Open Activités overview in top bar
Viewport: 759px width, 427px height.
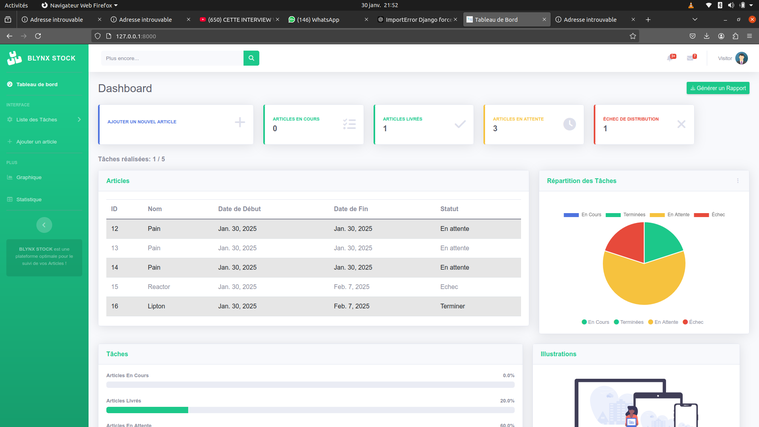[16, 5]
